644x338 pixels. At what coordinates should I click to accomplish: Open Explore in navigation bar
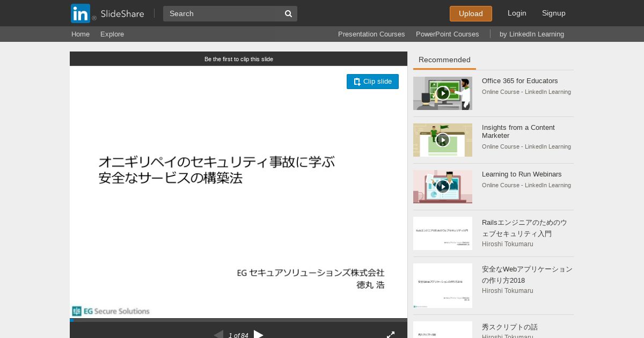(x=112, y=34)
